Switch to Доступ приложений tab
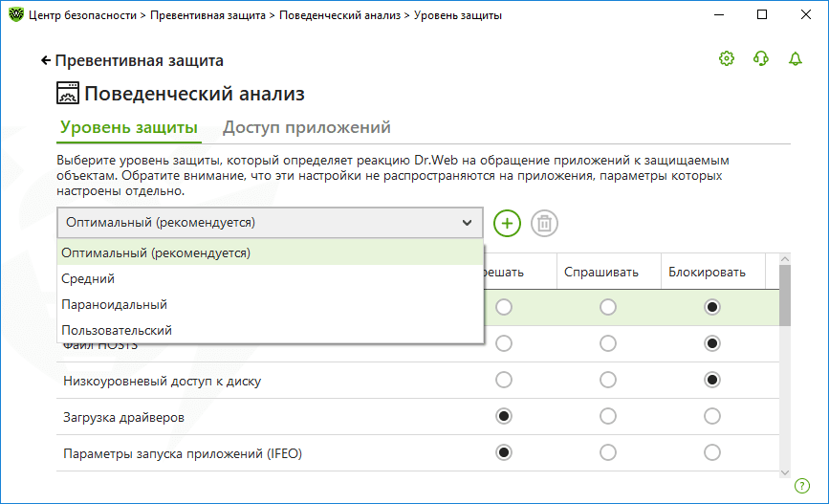Image resolution: width=829 pixels, height=504 pixels. point(307,127)
